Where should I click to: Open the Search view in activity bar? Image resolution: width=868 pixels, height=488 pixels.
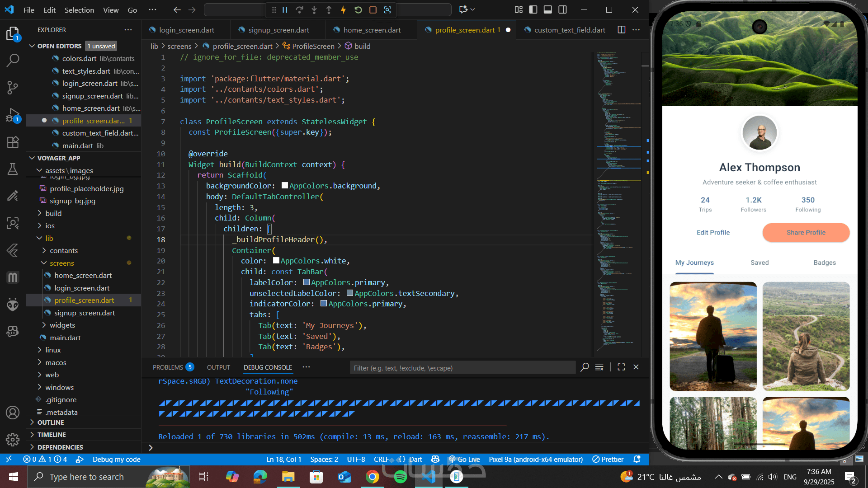13,60
